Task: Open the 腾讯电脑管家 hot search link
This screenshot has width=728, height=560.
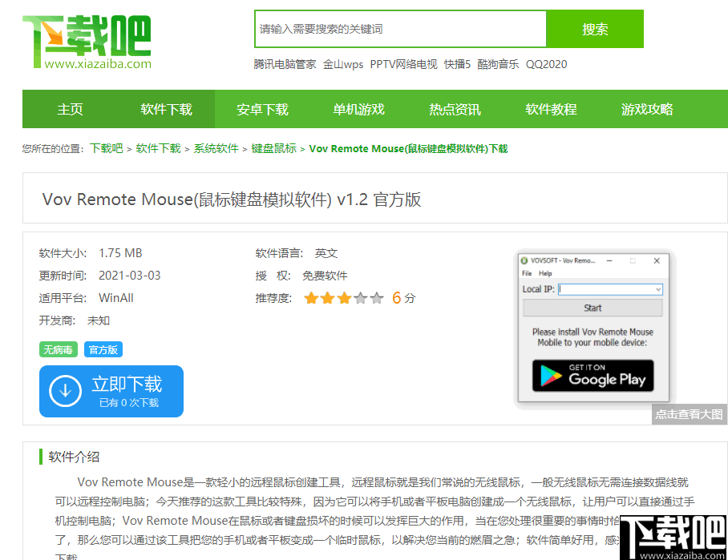Action: coord(285,64)
